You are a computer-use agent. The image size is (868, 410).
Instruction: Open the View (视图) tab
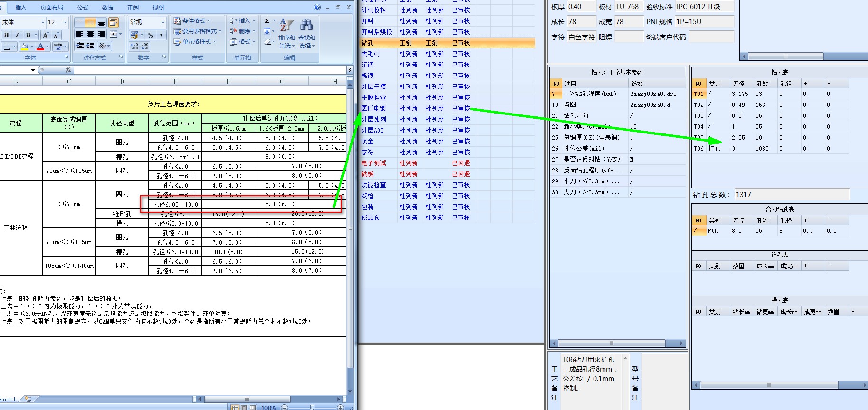158,8
